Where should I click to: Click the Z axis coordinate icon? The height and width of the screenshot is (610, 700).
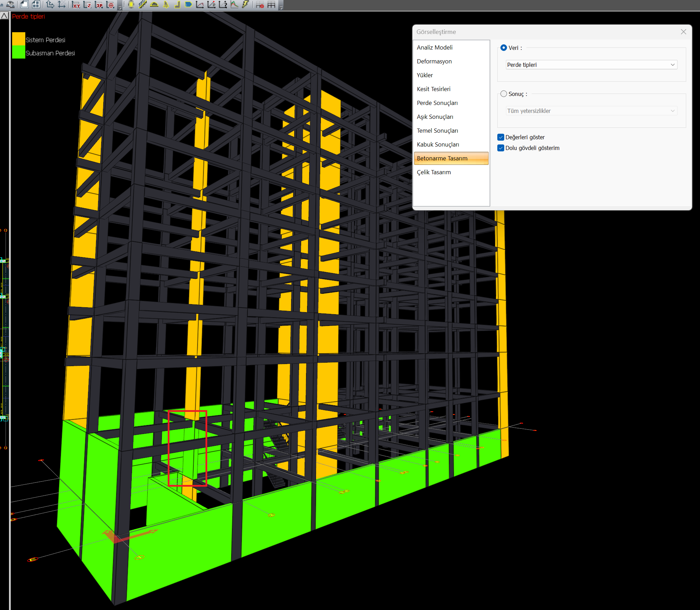tap(87, 5)
